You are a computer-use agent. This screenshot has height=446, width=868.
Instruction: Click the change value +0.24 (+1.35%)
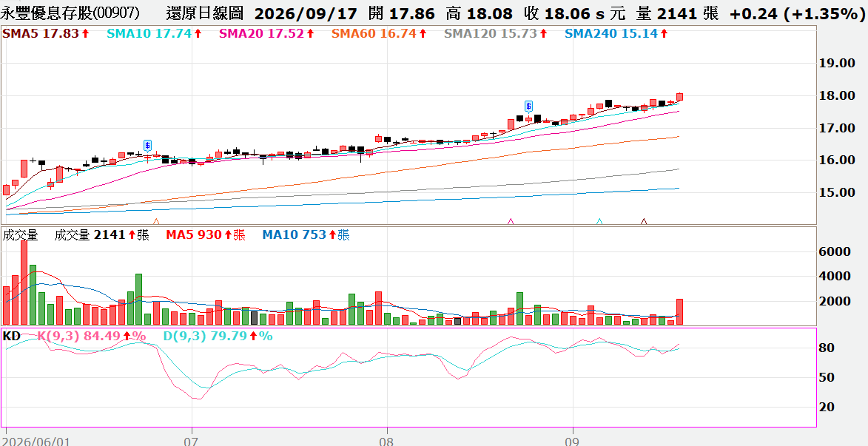(797, 13)
